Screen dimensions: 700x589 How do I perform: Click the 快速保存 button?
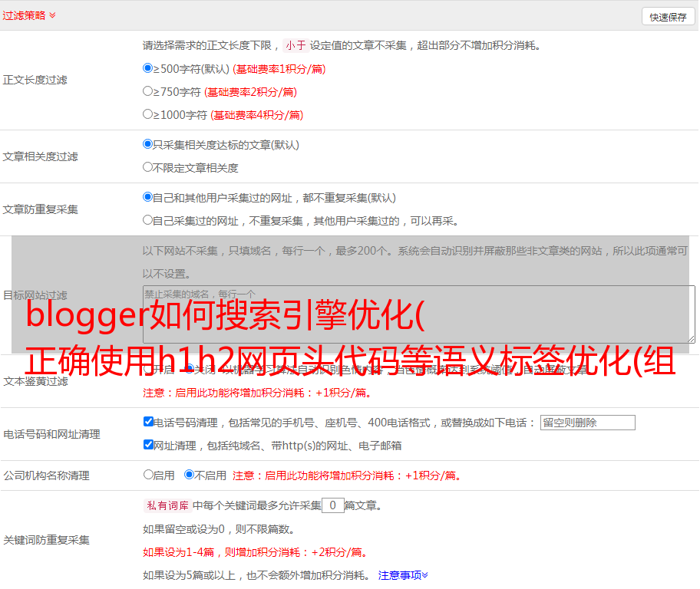[x=667, y=17]
